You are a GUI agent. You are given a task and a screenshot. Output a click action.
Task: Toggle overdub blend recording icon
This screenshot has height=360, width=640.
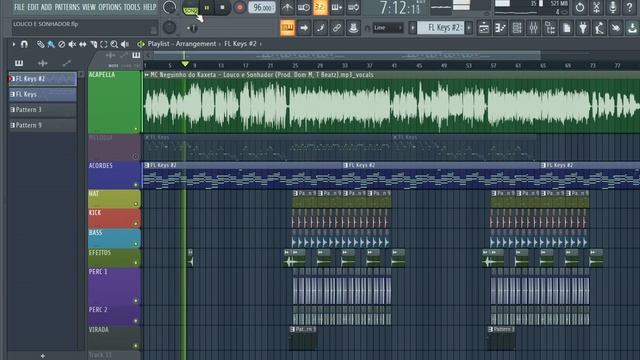point(337,7)
